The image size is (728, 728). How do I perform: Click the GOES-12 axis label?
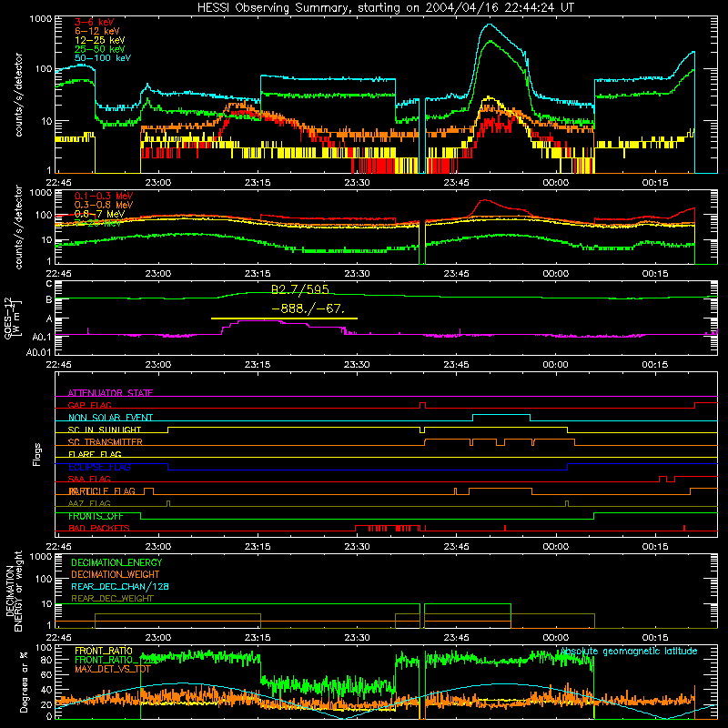(x=12, y=318)
